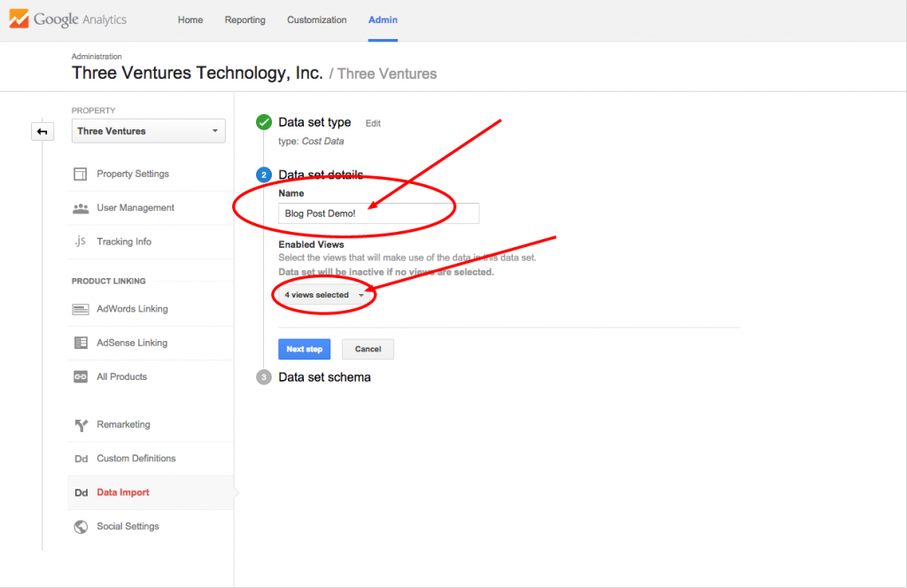Click the Data set schema step heading
Screen dimensions: 907x588
point(324,377)
